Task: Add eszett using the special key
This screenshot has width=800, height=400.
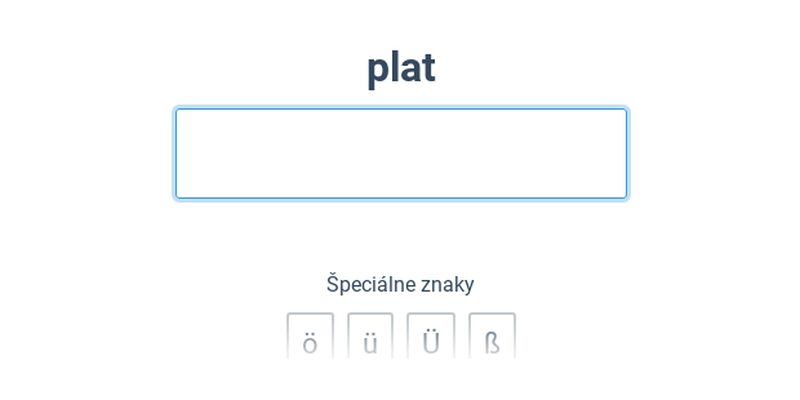Action: pos(492,336)
